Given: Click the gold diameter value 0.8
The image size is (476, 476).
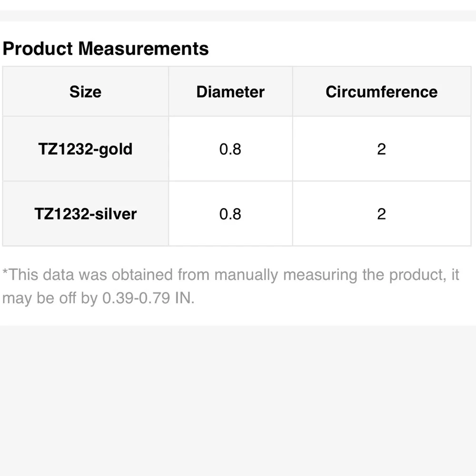Looking at the screenshot, I should (230, 149).
